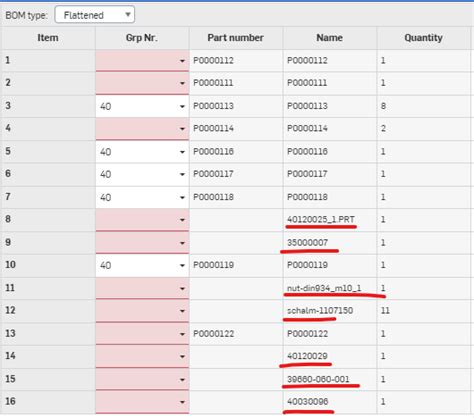The image size is (474, 418).
Task: Click the Grp Nr. column header
Action: [142, 38]
